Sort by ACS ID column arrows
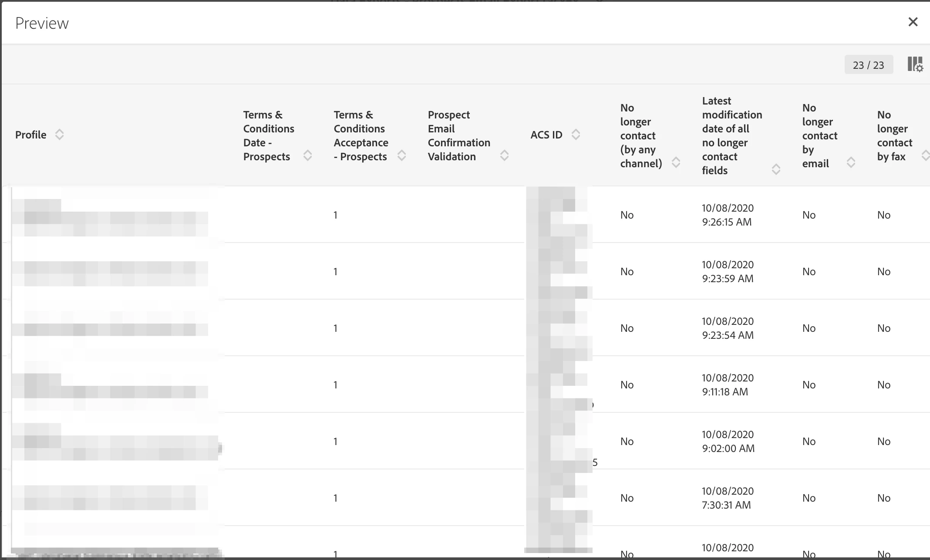 click(576, 135)
